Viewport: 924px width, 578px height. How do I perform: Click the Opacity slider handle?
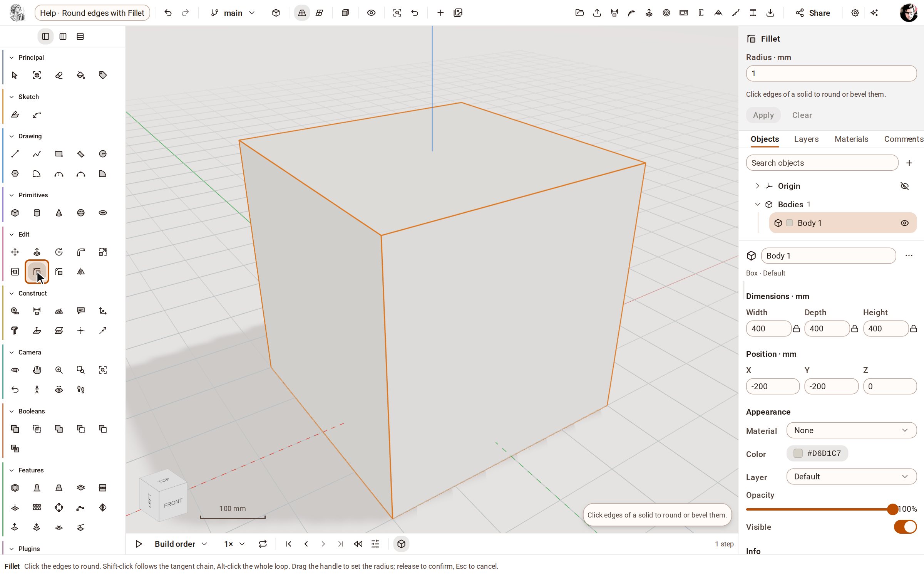click(x=892, y=509)
